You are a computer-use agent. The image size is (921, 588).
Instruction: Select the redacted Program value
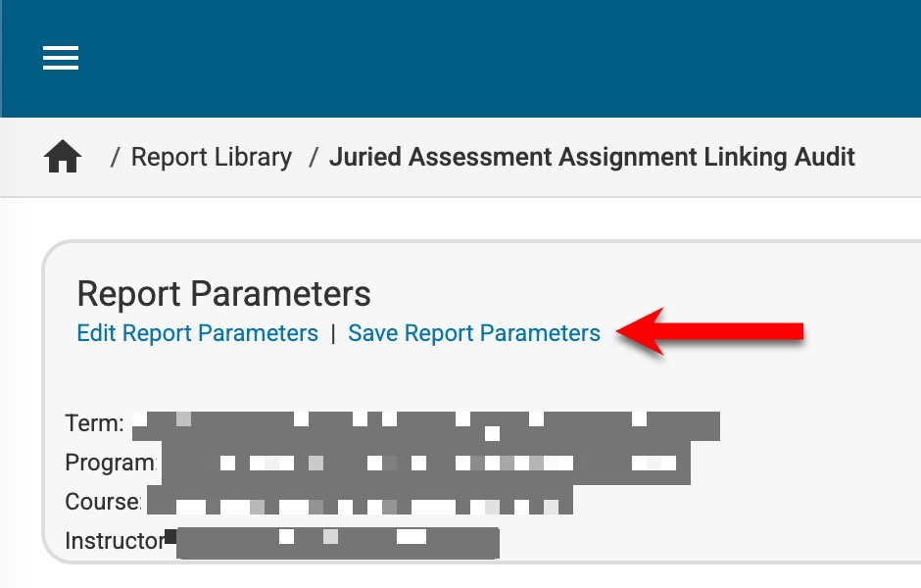[426, 464]
